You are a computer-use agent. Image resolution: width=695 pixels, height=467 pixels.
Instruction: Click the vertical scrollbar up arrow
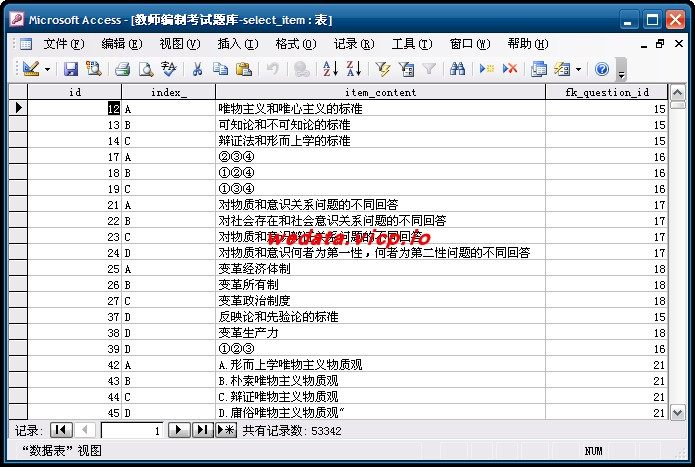point(677,93)
